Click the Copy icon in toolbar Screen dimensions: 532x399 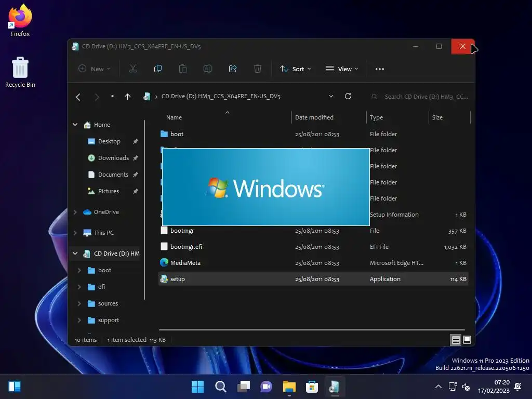point(158,69)
